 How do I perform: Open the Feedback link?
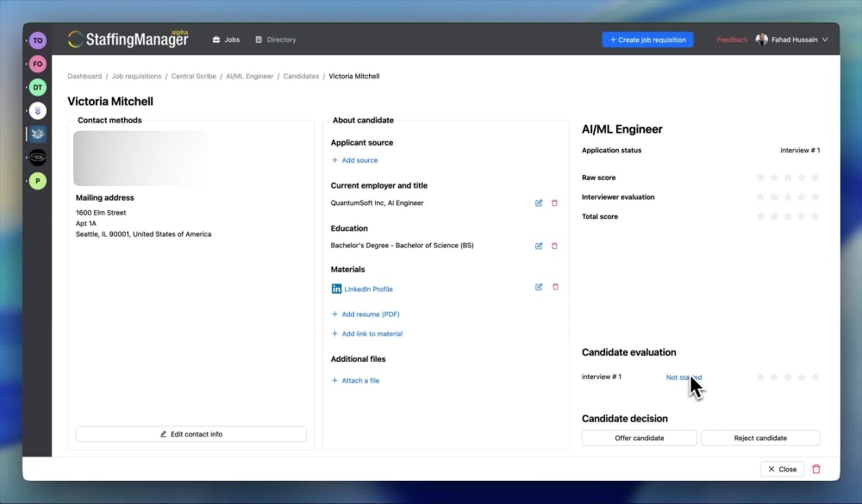[x=732, y=40]
